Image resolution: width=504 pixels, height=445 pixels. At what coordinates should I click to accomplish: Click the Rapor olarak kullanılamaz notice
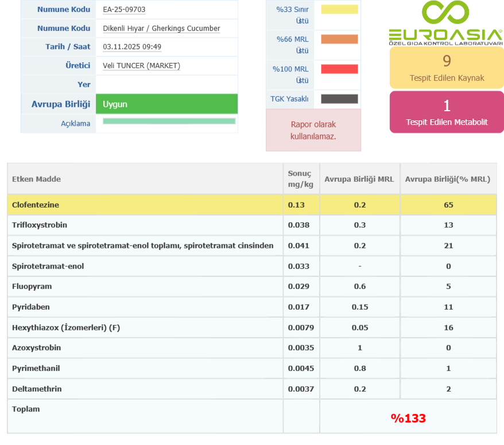tap(313, 130)
